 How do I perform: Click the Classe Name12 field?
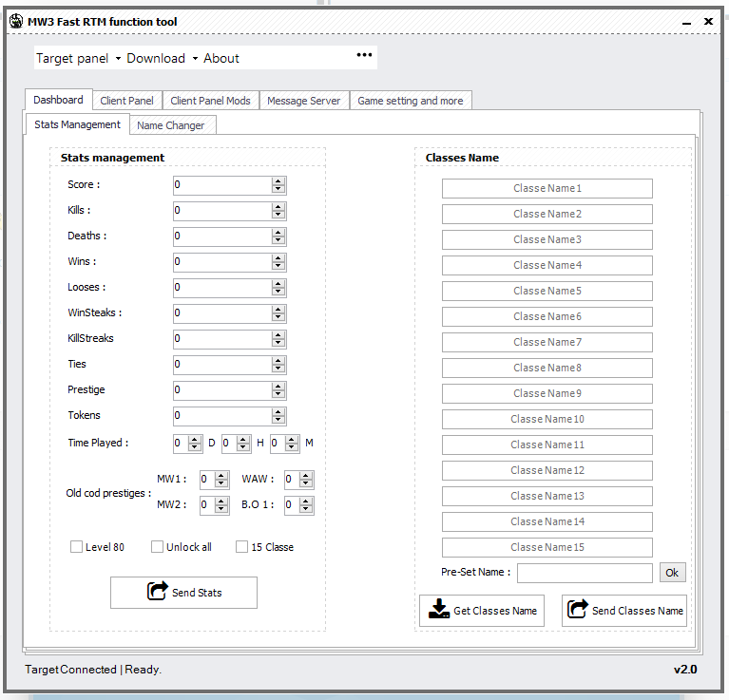click(547, 470)
